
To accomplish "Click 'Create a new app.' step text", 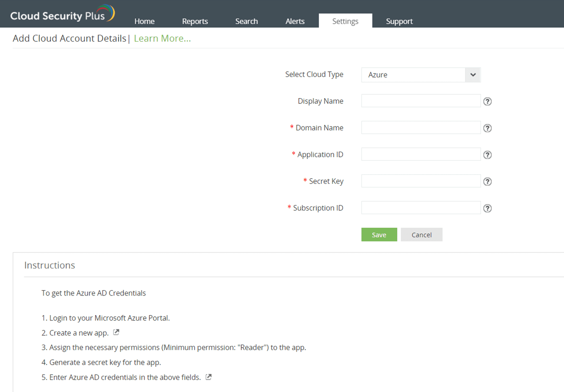I will (x=75, y=333).
